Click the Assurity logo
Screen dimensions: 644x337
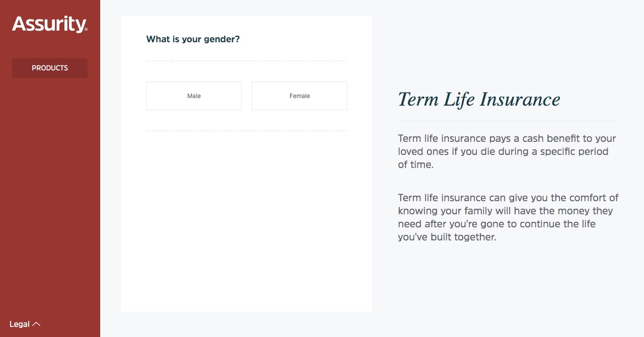(x=49, y=24)
